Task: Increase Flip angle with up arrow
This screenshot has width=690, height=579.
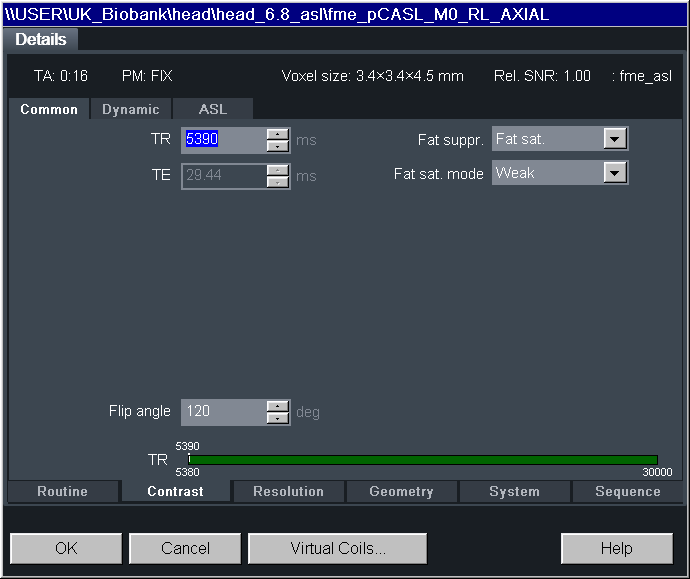Action: click(277, 406)
